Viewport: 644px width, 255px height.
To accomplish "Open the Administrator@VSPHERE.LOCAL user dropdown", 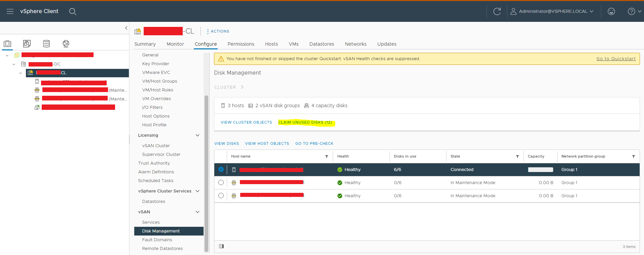I will tap(552, 11).
